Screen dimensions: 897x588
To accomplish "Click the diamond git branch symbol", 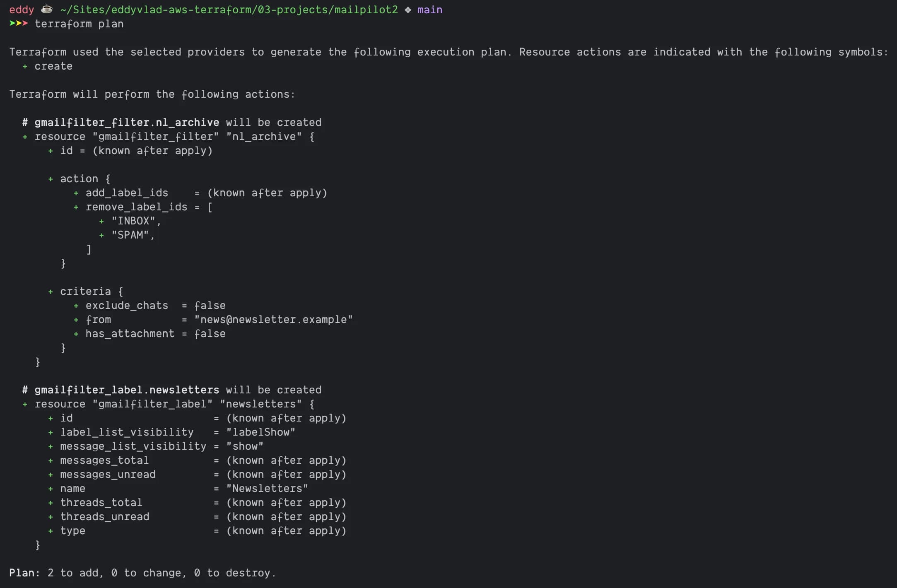I will 408,10.
